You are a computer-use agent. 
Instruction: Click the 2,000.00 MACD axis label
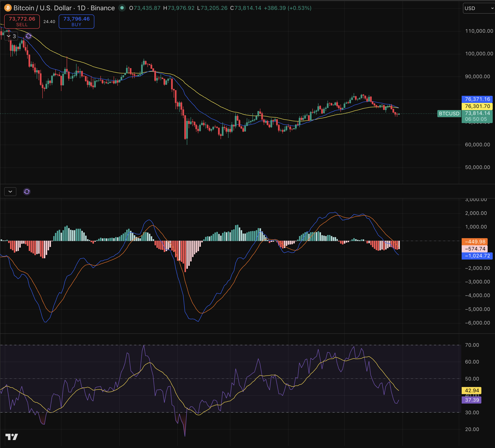point(476,213)
